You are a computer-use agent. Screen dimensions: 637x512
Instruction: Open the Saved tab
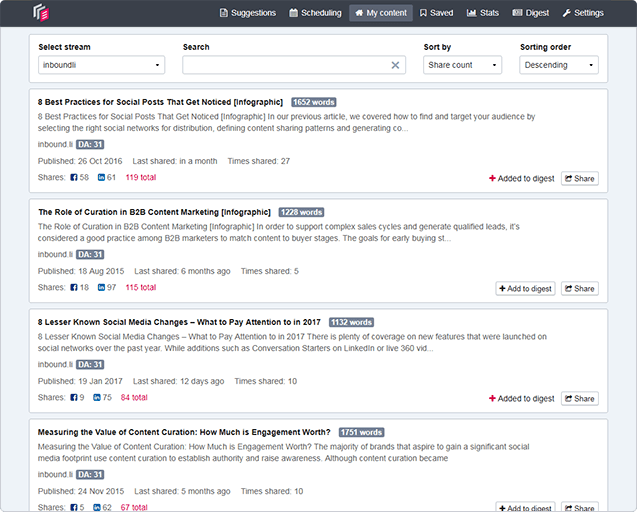click(x=436, y=13)
